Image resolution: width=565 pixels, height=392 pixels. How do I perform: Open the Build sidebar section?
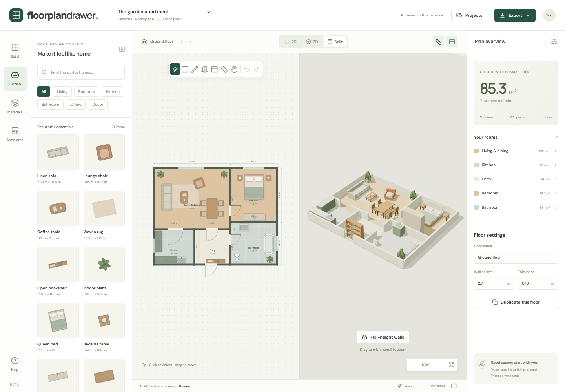pos(15,51)
